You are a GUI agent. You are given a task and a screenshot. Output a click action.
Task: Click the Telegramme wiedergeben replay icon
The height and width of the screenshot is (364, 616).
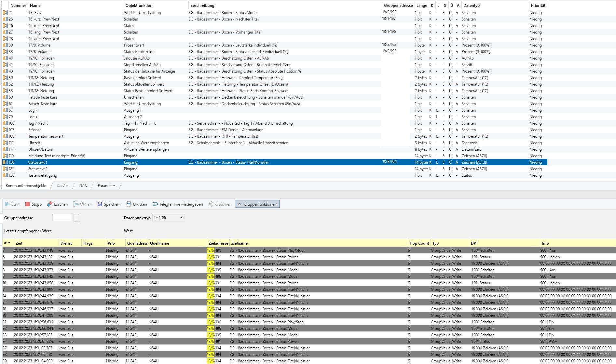pos(155,204)
